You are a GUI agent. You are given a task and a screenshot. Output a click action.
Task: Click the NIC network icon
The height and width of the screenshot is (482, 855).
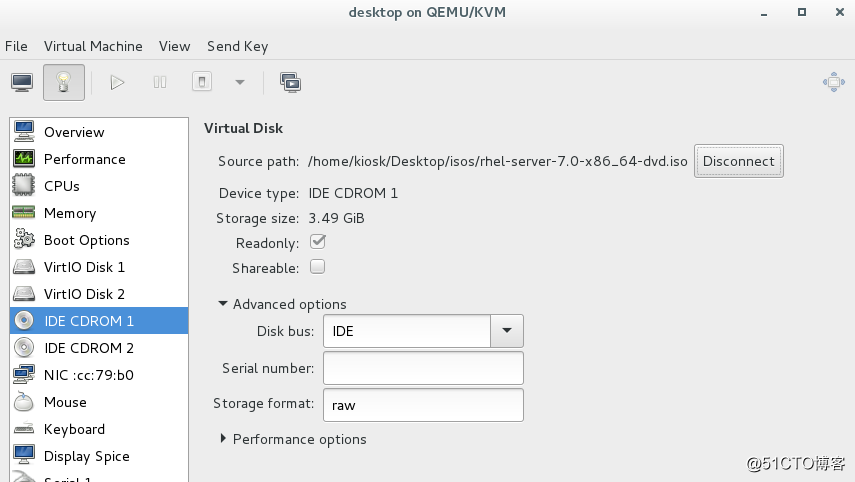[24, 374]
